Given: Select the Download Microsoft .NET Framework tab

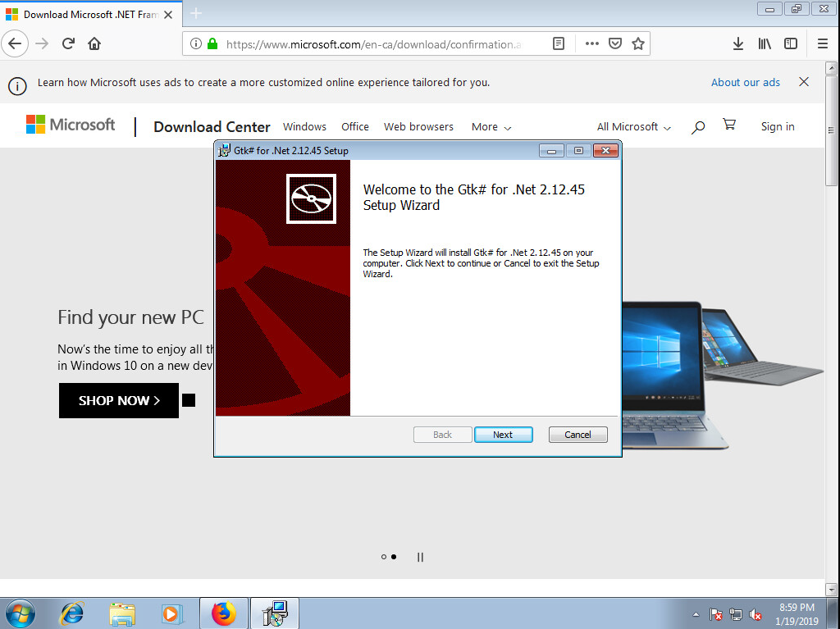Looking at the screenshot, I should (91, 15).
